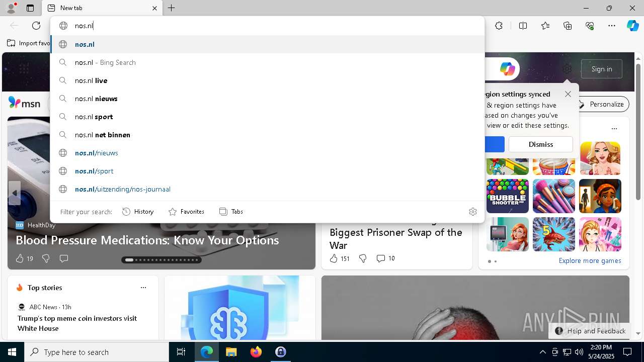Click in the address bar text field

point(267,26)
